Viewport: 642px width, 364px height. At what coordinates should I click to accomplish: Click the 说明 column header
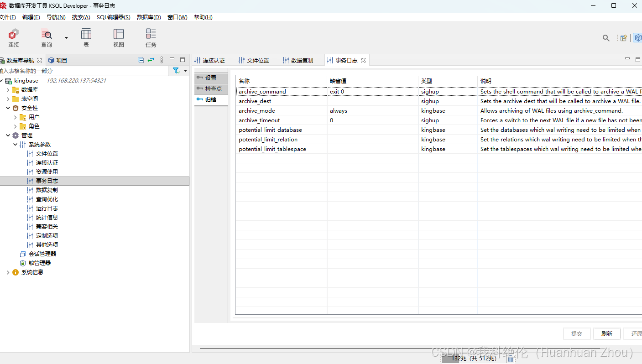point(560,81)
